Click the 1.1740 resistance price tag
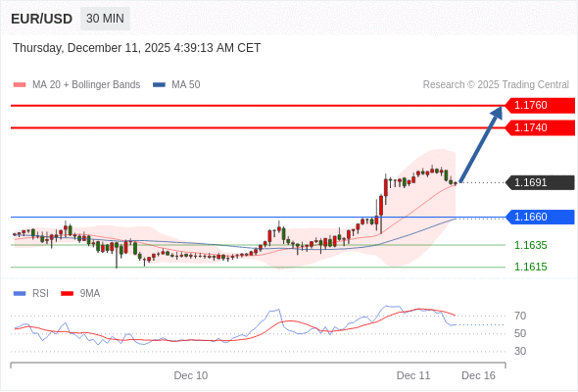This screenshot has height=392, width=578. pos(540,128)
